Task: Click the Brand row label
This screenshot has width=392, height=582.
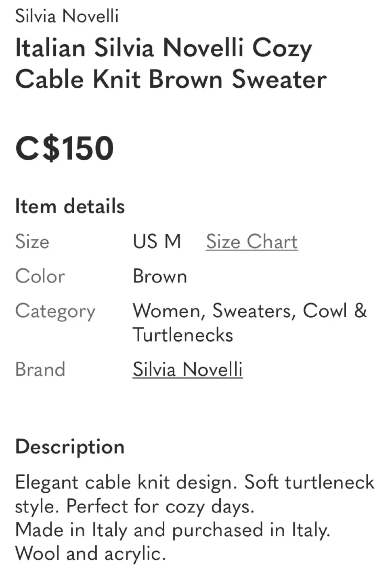Action: tap(40, 369)
